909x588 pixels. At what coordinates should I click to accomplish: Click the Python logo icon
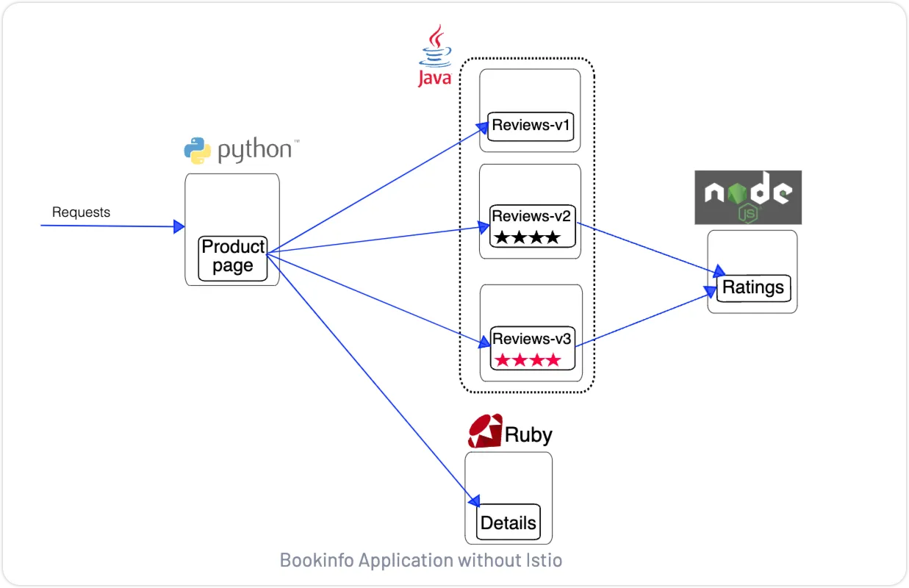click(x=198, y=150)
